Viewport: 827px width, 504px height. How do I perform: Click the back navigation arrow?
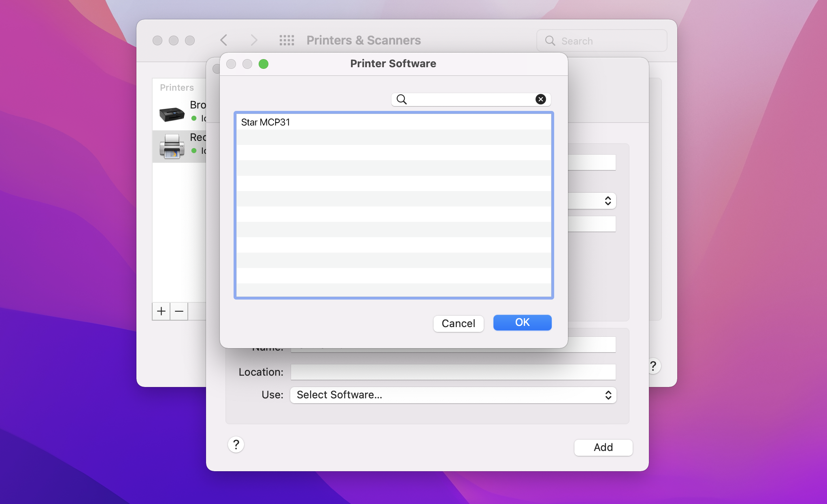click(x=223, y=40)
